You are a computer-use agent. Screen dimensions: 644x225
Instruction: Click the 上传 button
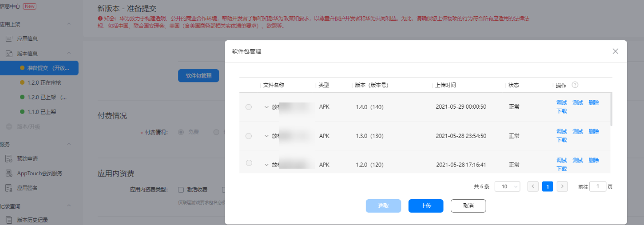pyautogui.click(x=426, y=206)
